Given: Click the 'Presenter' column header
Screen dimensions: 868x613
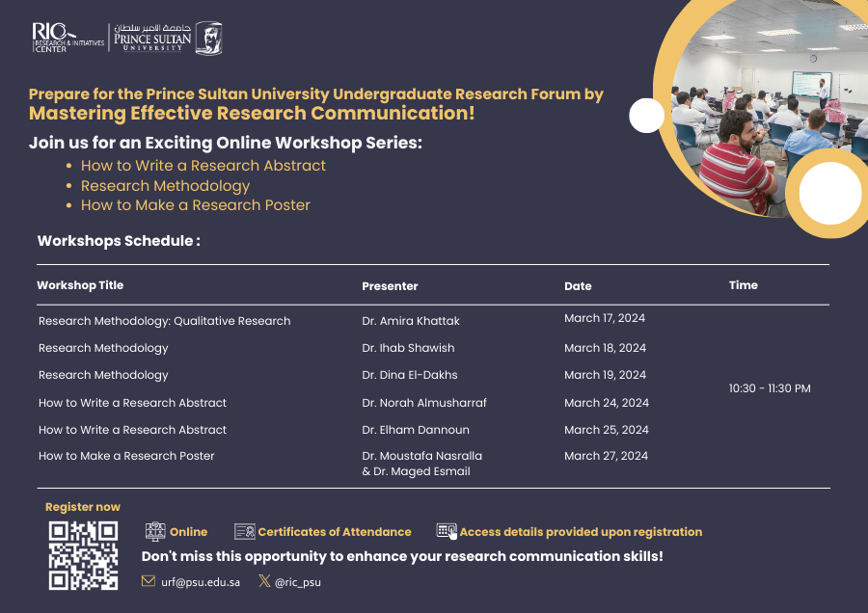Looking at the screenshot, I should [x=390, y=286].
